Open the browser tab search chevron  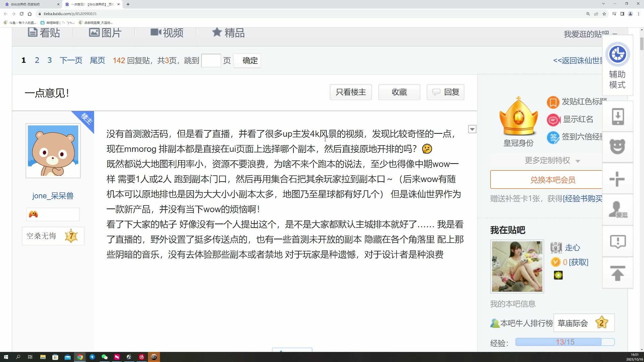click(x=603, y=4)
